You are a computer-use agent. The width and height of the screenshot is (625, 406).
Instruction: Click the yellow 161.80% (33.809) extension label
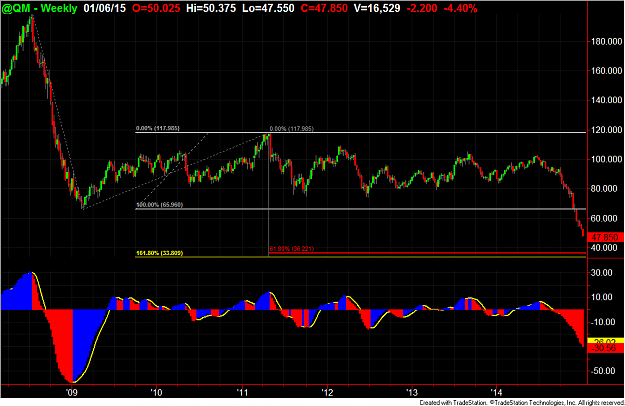point(159,253)
